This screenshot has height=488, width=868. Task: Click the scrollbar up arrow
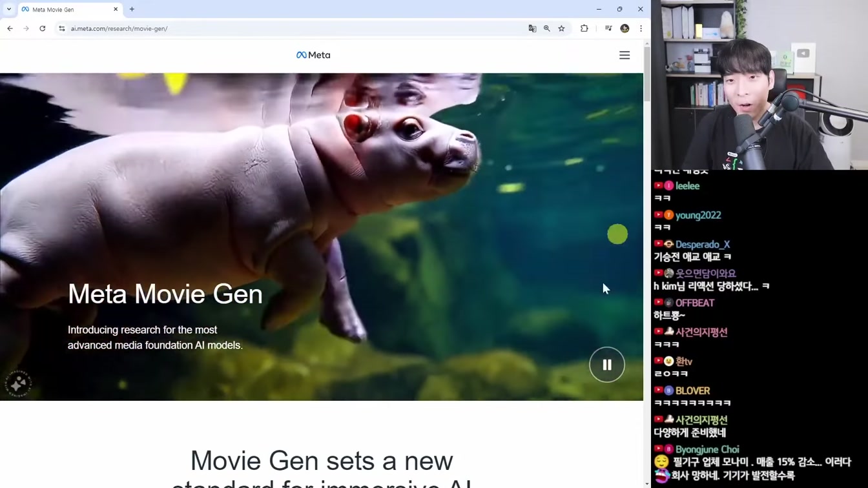click(x=647, y=43)
